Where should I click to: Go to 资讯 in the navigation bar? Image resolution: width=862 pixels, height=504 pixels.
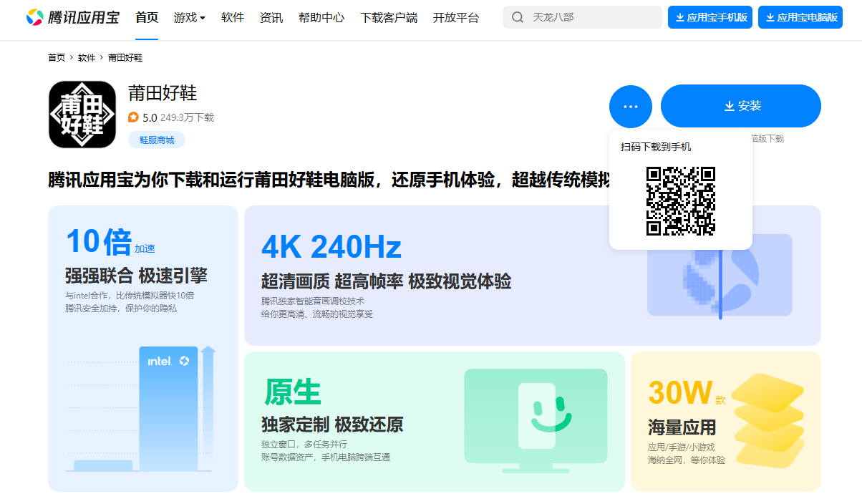pyautogui.click(x=271, y=17)
